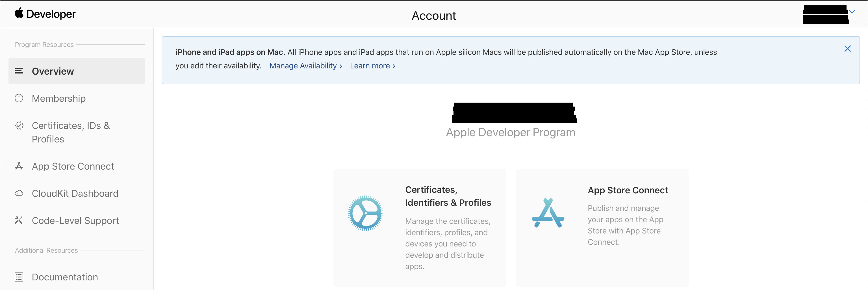Click the Overview list icon in sidebar

click(x=19, y=71)
